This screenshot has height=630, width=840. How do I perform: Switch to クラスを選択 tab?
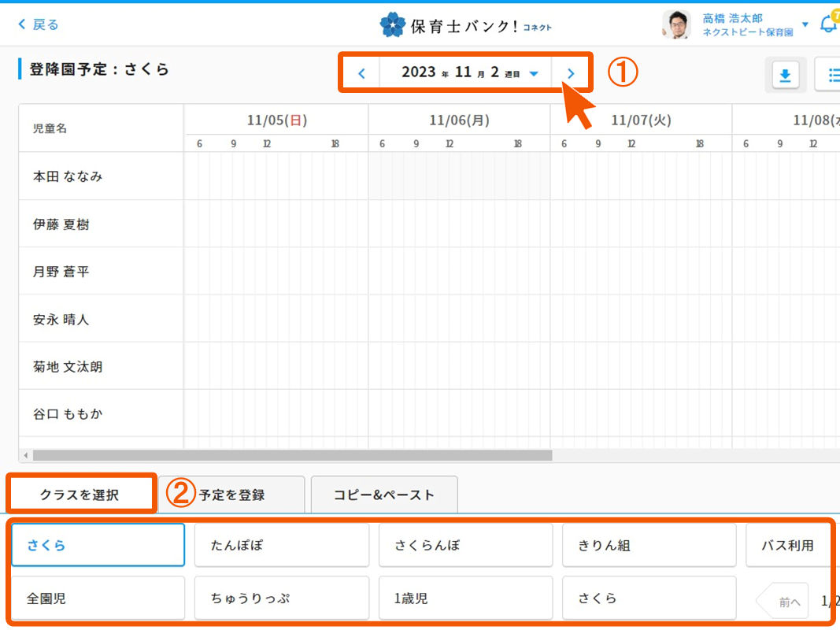pos(79,495)
